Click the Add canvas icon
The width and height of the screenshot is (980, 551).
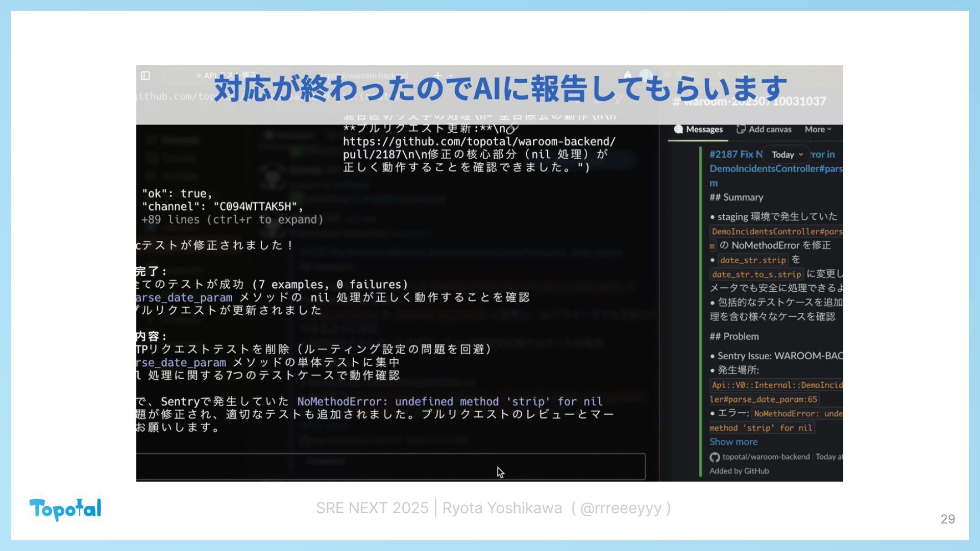tap(741, 130)
